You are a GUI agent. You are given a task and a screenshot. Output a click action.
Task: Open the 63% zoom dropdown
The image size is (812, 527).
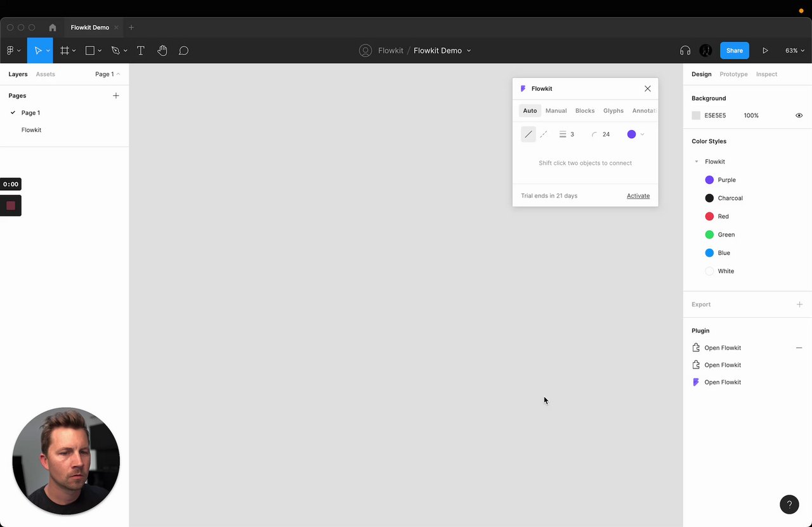796,51
